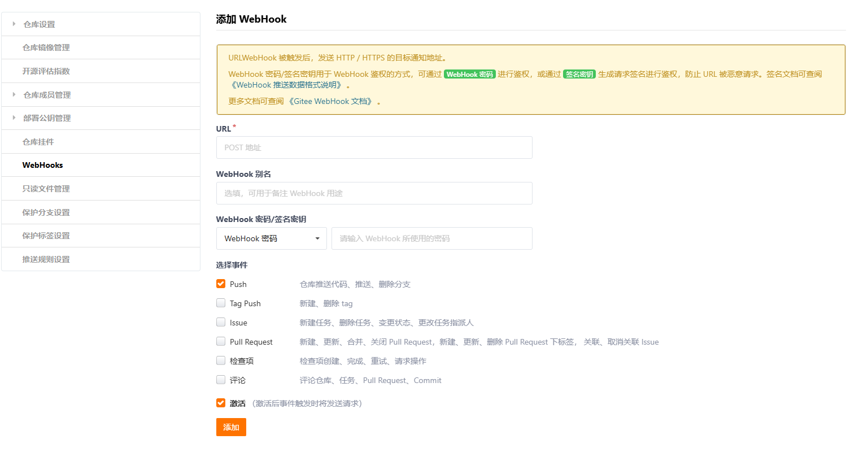Toggle the 激活 checkbox
Screen dimensions: 868x461
click(221, 403)
